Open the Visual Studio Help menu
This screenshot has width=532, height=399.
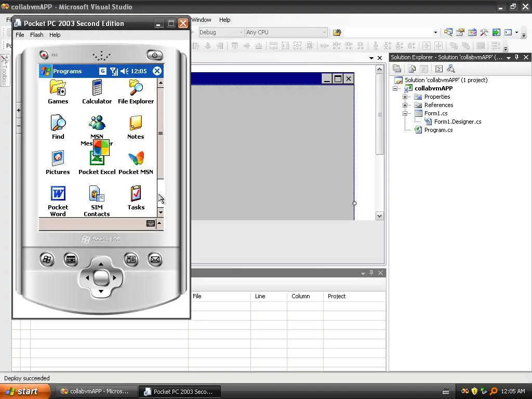[224, 20]
